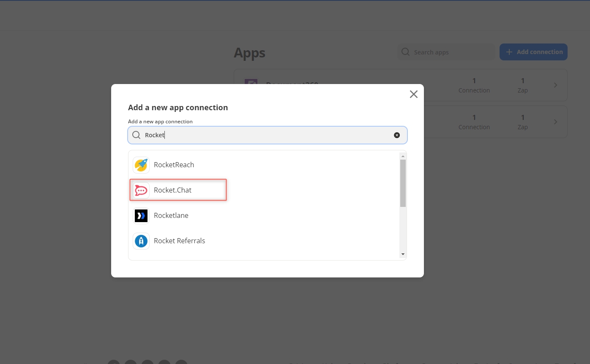This screenshot has width=590, height=364.
Task: Select Rocket.Chat from the results
Action: click(x=172, y=190)
